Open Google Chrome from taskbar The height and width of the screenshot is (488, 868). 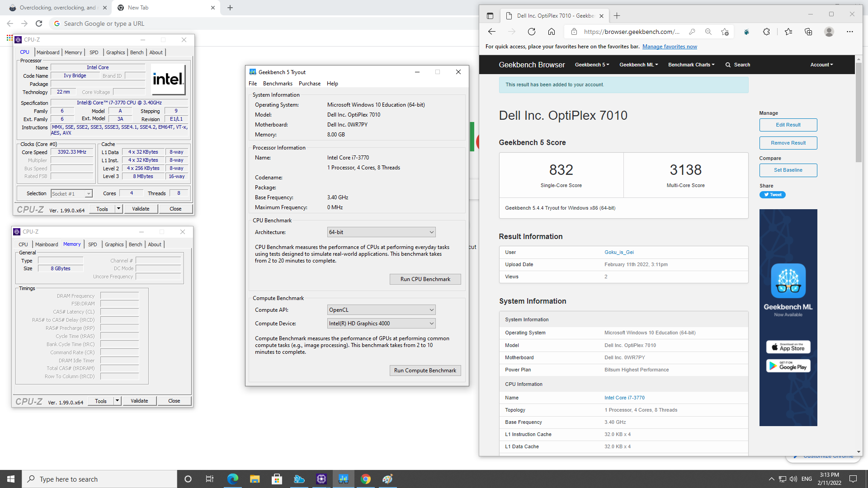(366, 479)
